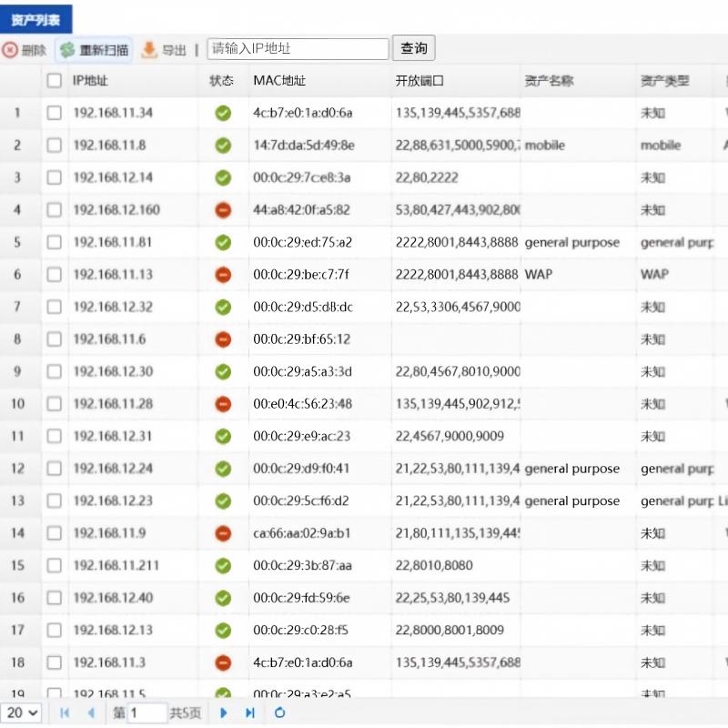The height and width of the screenshot is (728, 728).
Task: Refresh the asset list
Action: click(x=279, y=713)
